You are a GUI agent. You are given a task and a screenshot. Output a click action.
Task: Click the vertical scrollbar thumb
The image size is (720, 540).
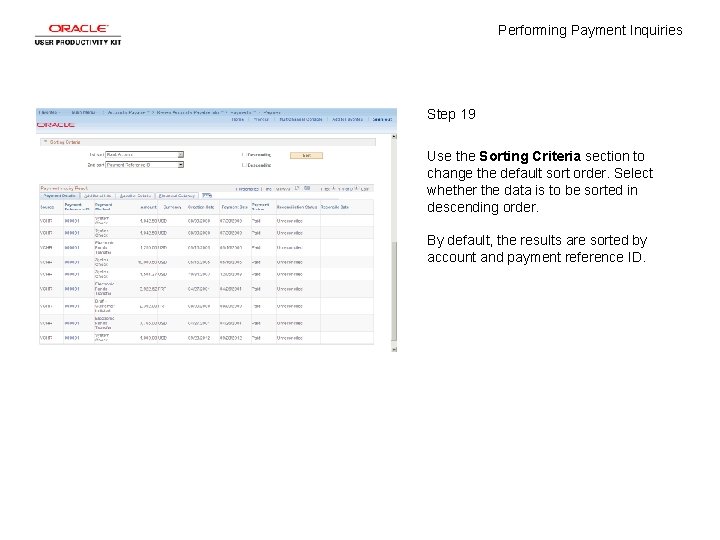(394, 291)
